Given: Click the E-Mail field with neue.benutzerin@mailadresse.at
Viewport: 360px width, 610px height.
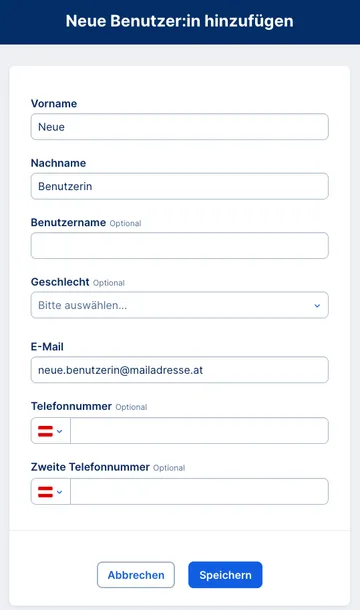Looking at the screenshot, I should 179,370.
